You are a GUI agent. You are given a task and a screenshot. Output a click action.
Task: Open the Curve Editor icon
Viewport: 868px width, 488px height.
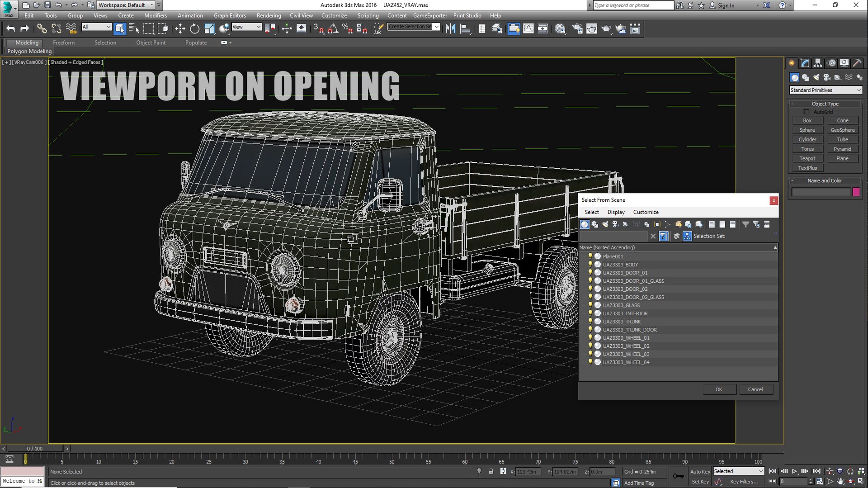click(528, 29)
